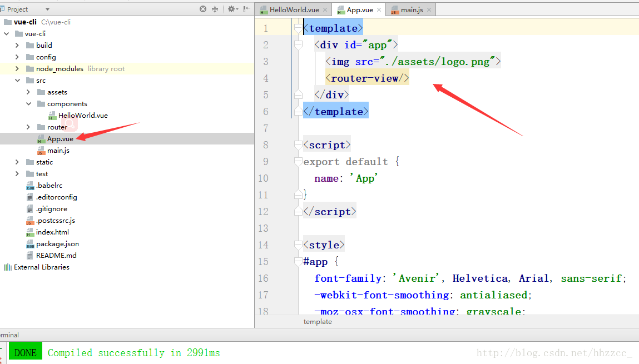Collapse the #app rule fold marker on line 15
The image size is (639, 364).
298,261
